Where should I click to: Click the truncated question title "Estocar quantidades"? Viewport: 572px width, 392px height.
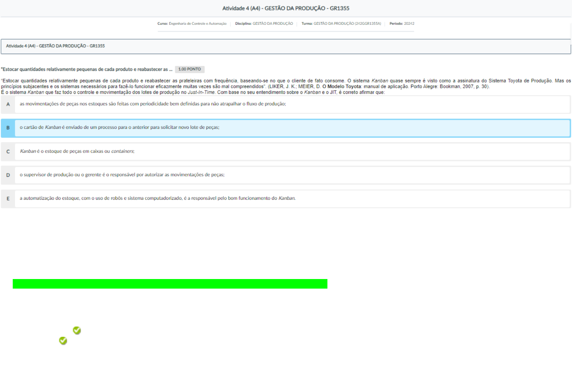coord(87,69)
